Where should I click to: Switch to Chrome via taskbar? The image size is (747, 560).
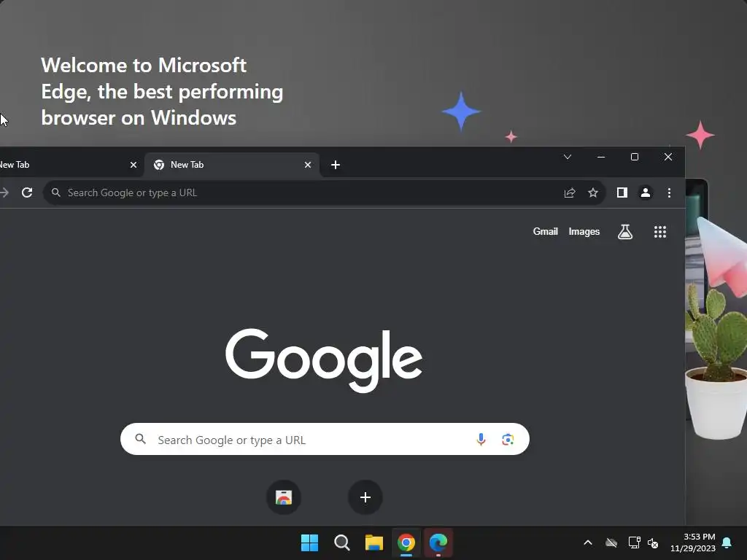pyautogui.click(x=406, y=542)
